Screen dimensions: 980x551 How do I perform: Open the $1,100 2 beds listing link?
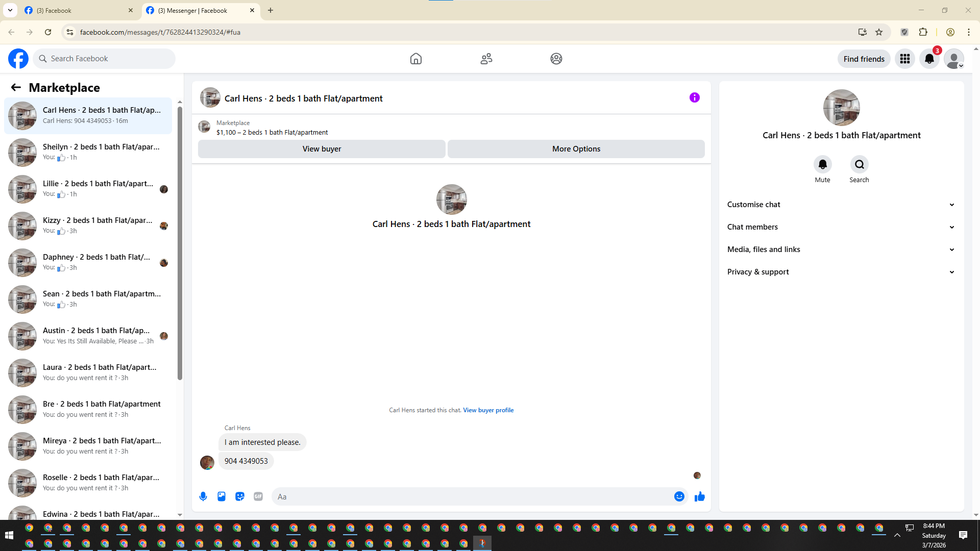(272, 133)
